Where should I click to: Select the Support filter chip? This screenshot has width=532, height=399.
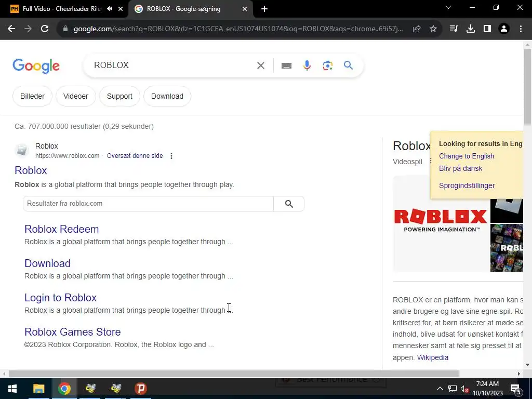(x=119, y=96)
